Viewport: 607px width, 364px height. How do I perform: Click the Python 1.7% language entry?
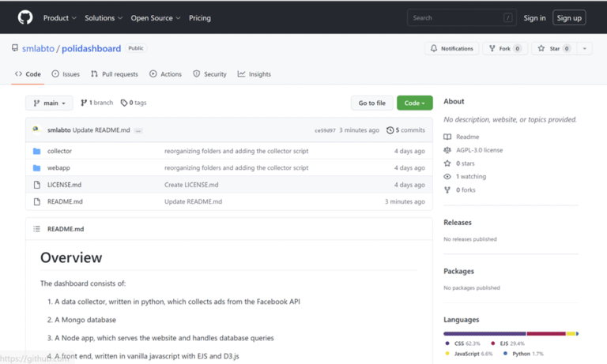[523, 354]
